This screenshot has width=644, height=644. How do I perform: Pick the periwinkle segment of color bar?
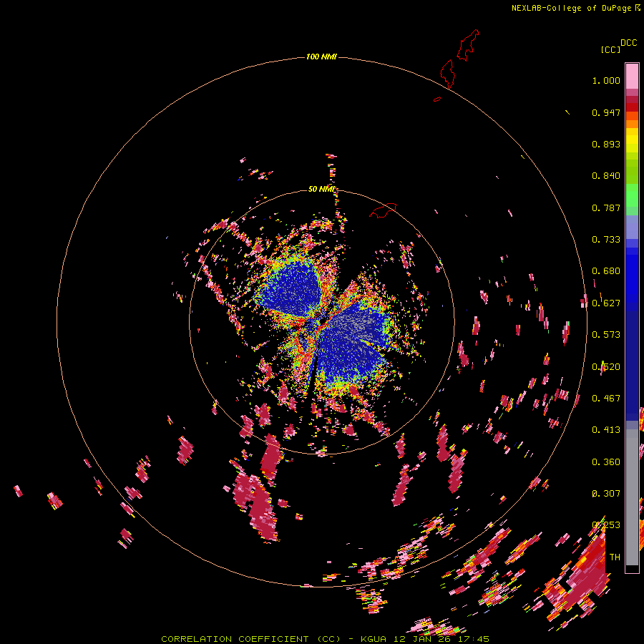coord(632,227)
